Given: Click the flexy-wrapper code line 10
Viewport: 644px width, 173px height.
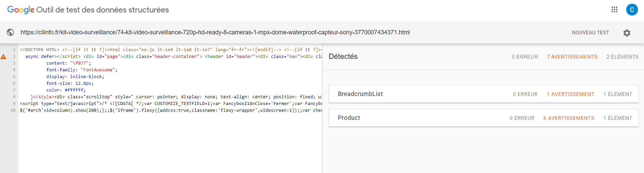Looking at the screenshot, I should tap(170, 110).
